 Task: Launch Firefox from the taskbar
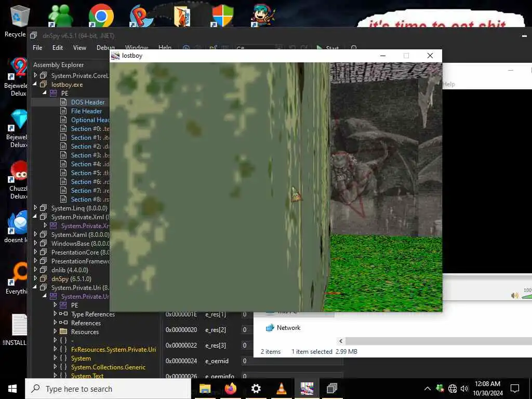(231, 389)
